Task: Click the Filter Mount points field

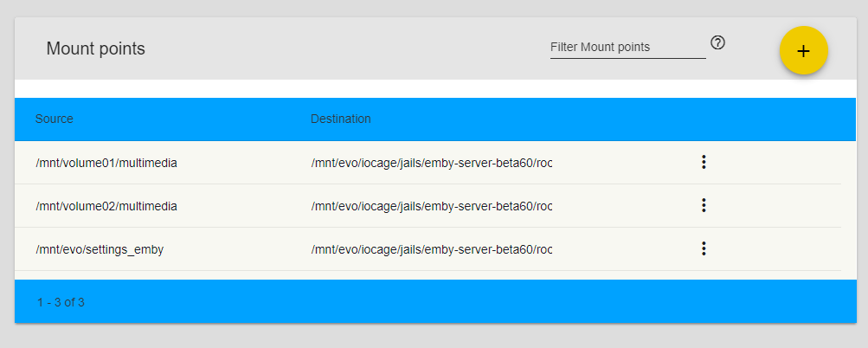Action: click(627, 47)
